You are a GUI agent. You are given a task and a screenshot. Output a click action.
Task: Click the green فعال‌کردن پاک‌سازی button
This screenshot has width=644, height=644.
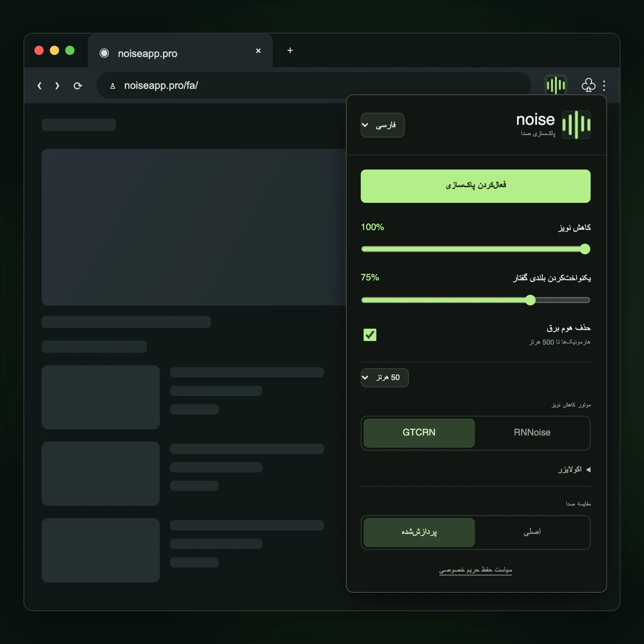[x=476, y=186]
